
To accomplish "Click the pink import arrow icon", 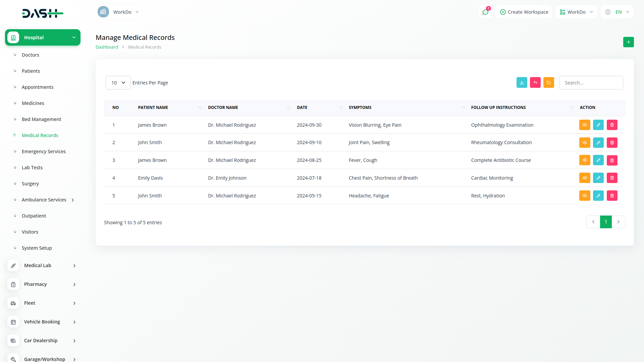I will (535, 83).
